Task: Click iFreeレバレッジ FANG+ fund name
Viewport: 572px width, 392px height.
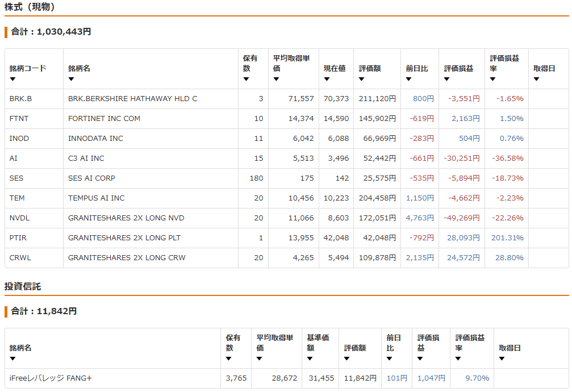Action: [51, 378]
